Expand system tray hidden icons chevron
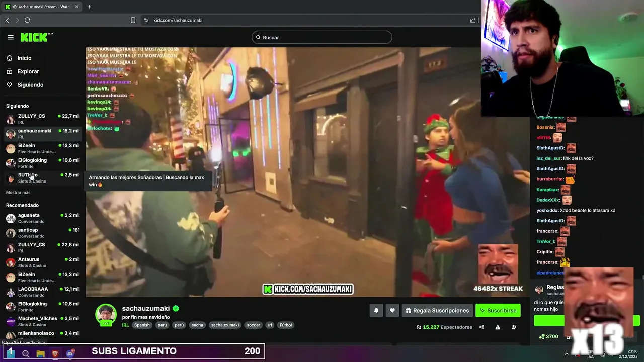 pyautogui.click(x=567, y=354)
